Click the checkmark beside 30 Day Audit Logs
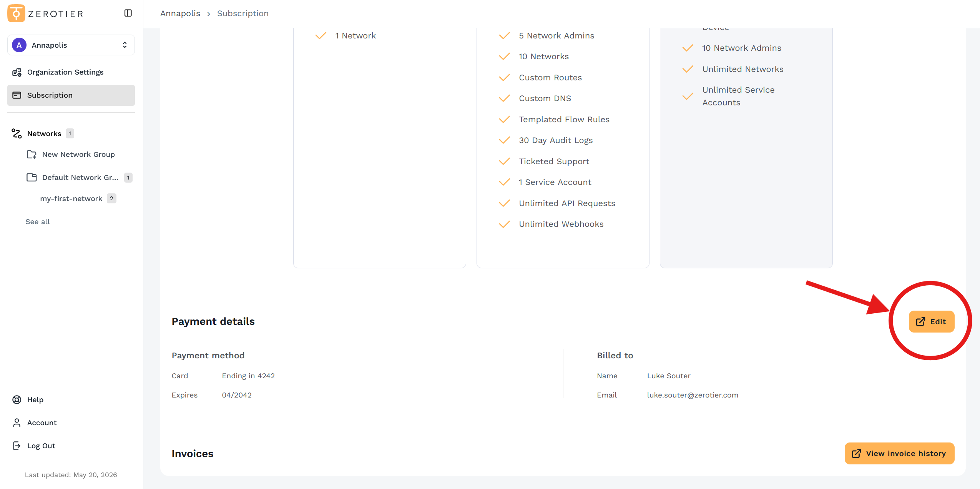 point(505,140)
